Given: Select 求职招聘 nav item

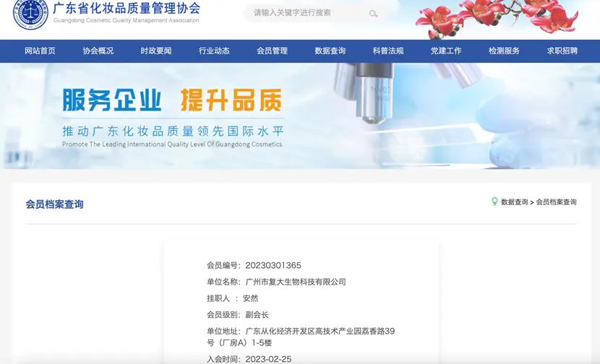Looking at the screenshot, I should tap(562, 51).
